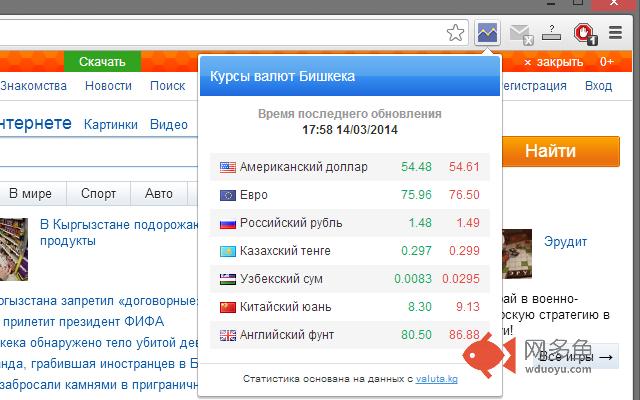Click the Английский фунт row label
640x400 pixels.
(x=287, y=335)
